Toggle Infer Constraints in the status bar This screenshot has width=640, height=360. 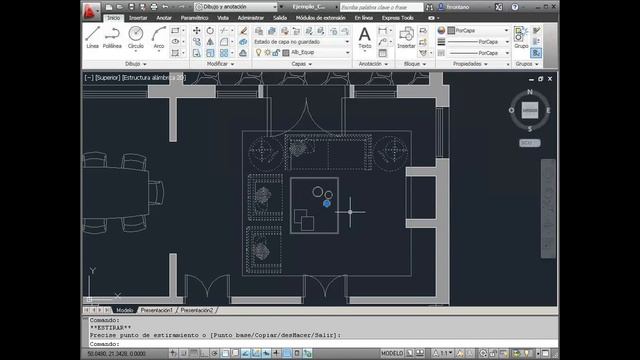pyautogui.click(x=173, y=353)
